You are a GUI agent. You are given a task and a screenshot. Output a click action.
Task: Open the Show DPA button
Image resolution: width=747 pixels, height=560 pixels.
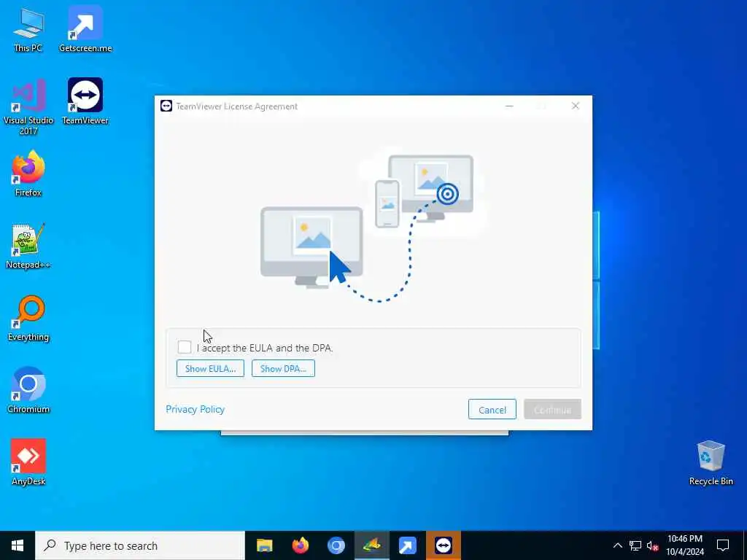(283, 368)
